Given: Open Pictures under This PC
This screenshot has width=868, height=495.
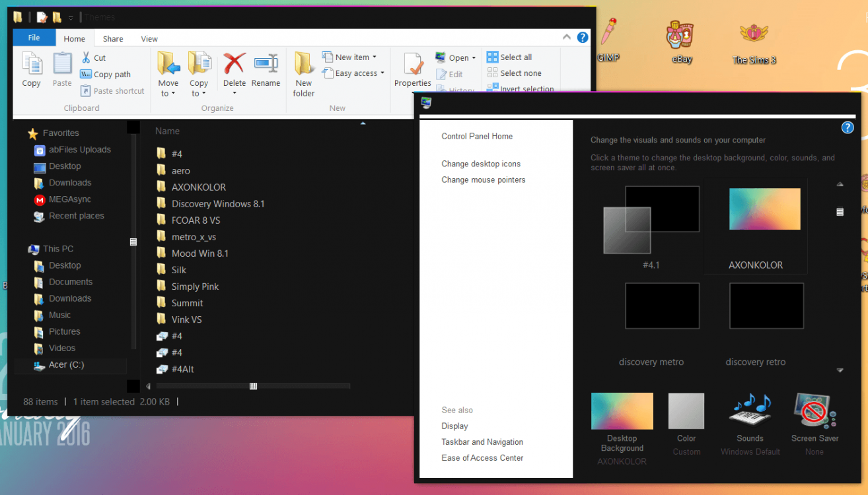Looking at the screenshot, I should [x=64, y=332].
